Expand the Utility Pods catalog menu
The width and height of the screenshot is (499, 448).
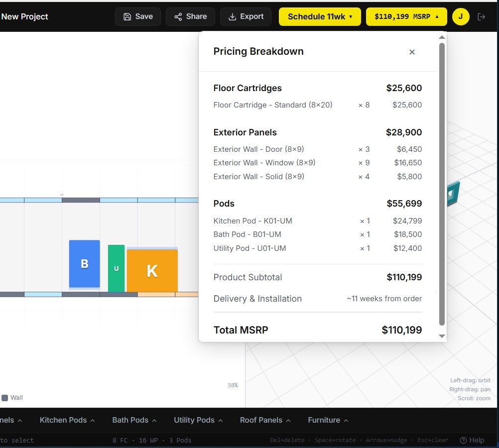point(198,420)
